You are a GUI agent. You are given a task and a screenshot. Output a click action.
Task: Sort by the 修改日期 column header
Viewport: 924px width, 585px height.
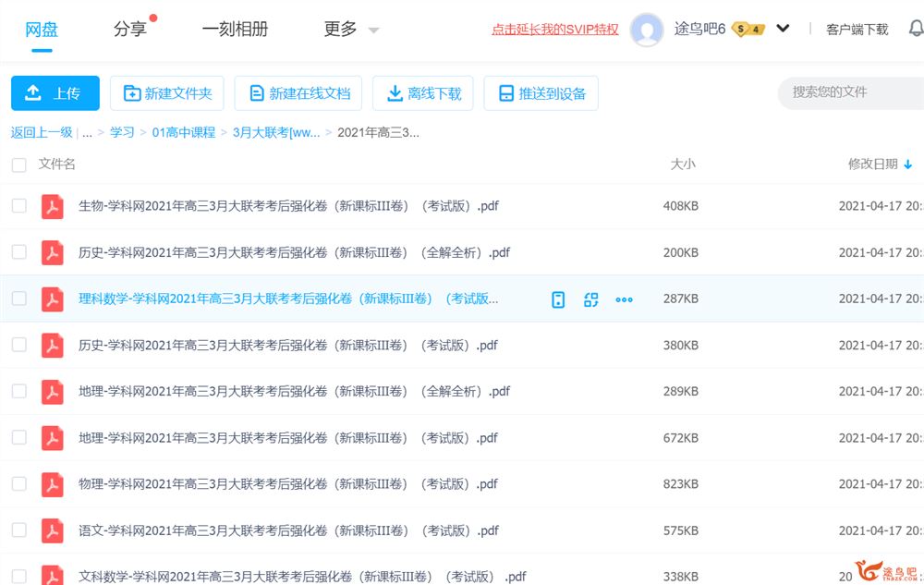[873, 165]
